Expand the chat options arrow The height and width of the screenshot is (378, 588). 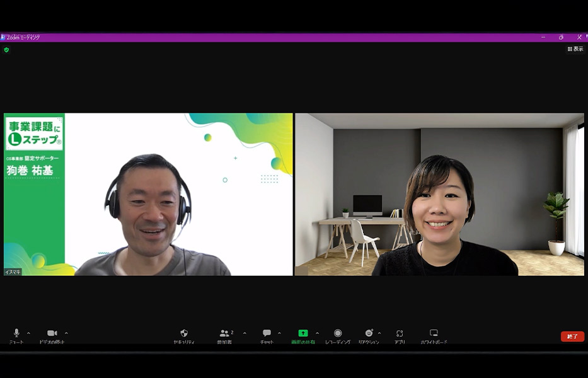click(x=279, y=333)
